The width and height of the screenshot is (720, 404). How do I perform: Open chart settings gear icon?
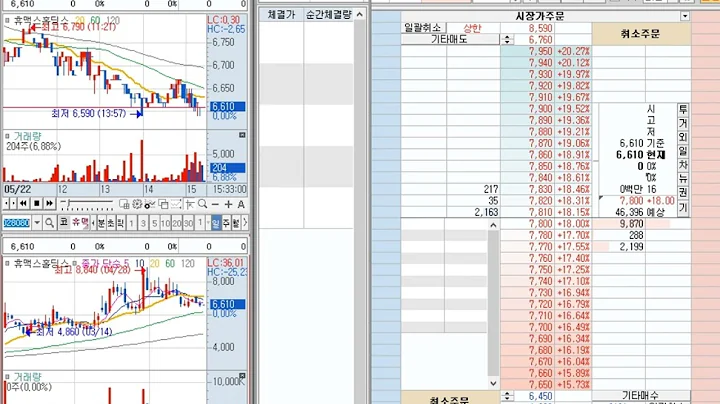pos(137,204)
